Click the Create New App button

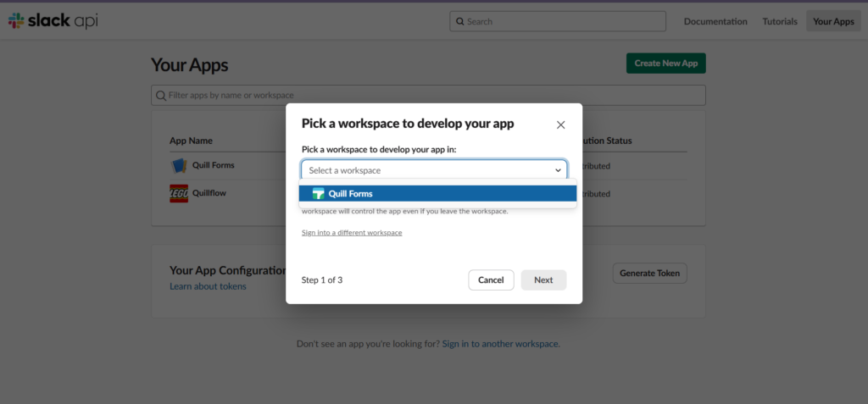pos(666,63)
